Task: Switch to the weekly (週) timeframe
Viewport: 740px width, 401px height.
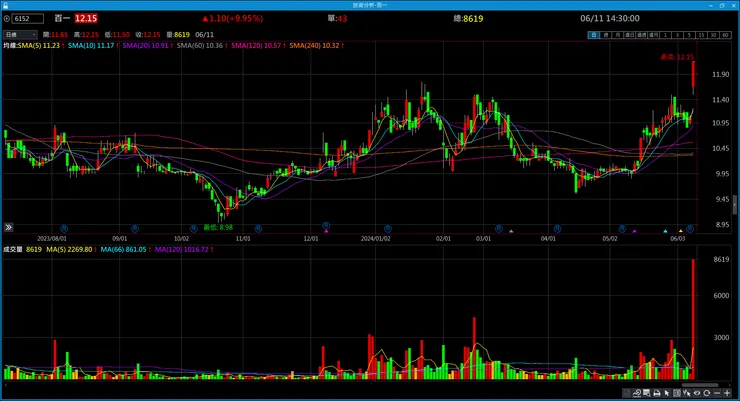Action: 606,35
